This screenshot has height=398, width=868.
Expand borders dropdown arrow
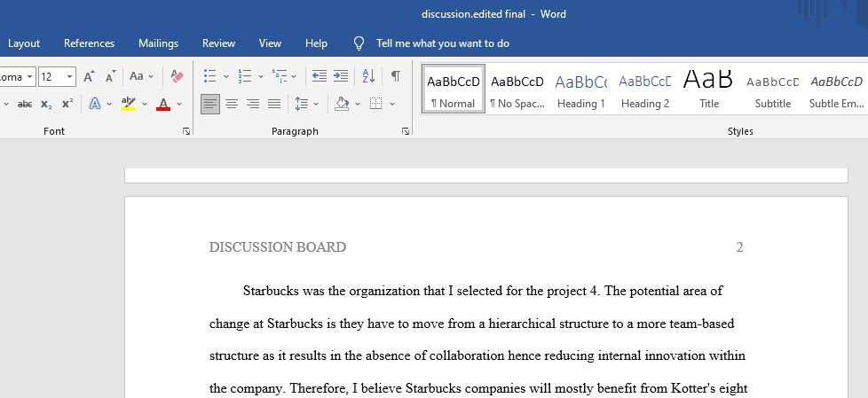[392, 104]
